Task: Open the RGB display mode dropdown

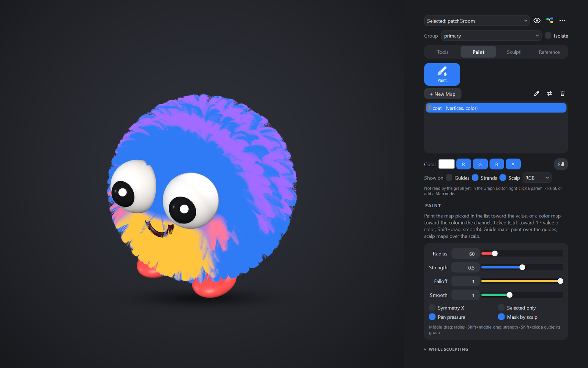Action: click(x=537, y=178)
